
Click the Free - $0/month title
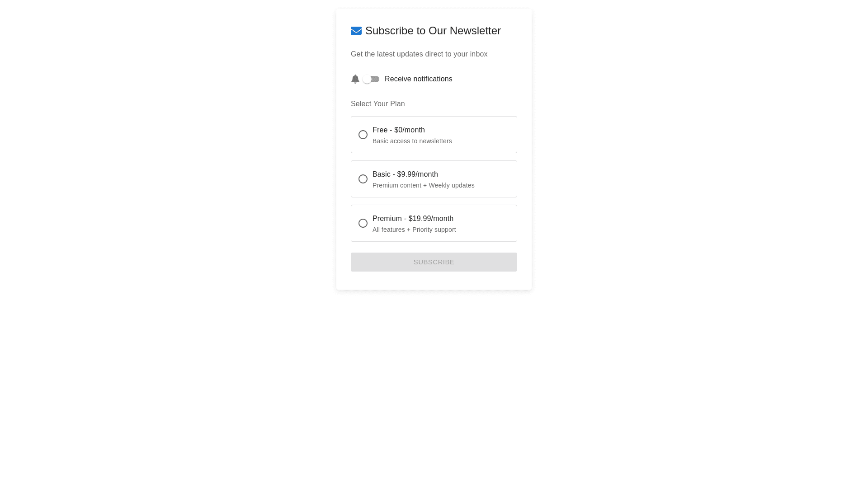coord(398,130)
